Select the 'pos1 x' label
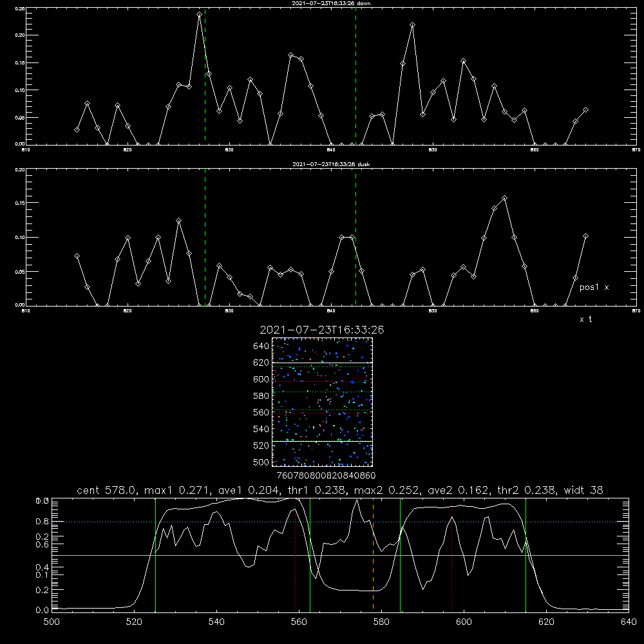This screenshot has height=644, width=644. (x=594, y=287)
